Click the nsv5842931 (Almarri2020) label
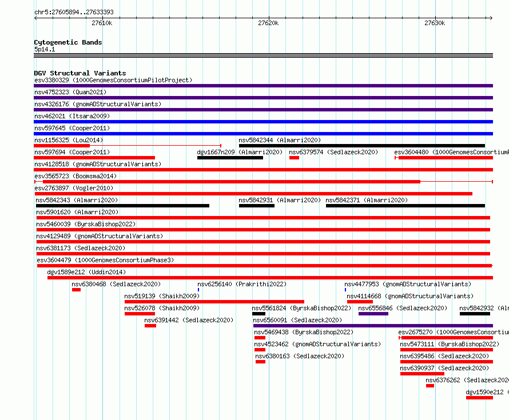The width and height of the screenshot is (509, 420). point(280,200)
